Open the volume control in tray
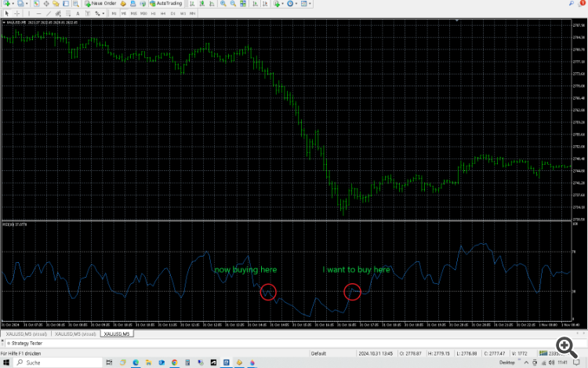Viewport: 588px width, 368px height. tap(552, 363)
